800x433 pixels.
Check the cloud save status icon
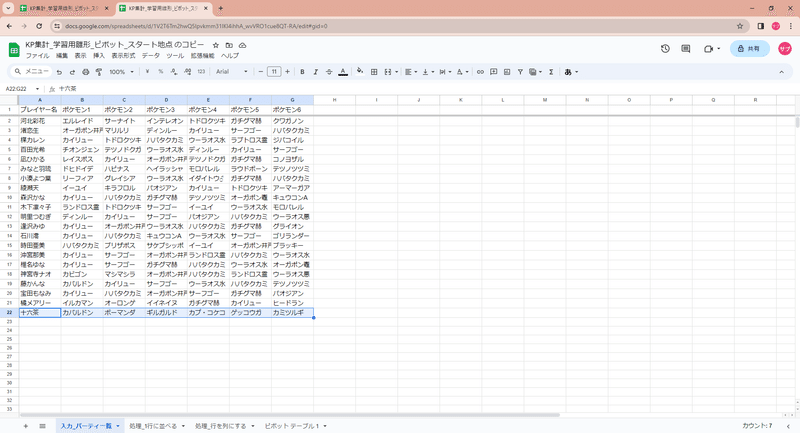tap(242, 45)
